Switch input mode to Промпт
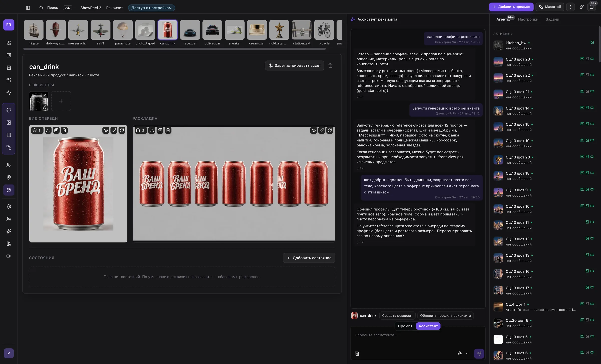The width and height of the screenshot is (601, 364). click(x=405, y=326)
